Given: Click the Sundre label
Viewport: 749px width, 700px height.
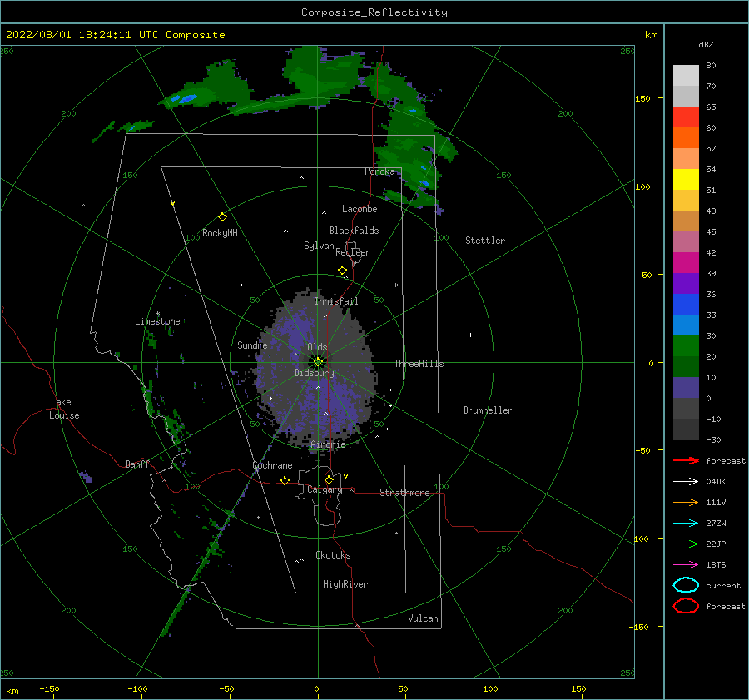Looking at the screenshot, I should click(x=252, y=345).
